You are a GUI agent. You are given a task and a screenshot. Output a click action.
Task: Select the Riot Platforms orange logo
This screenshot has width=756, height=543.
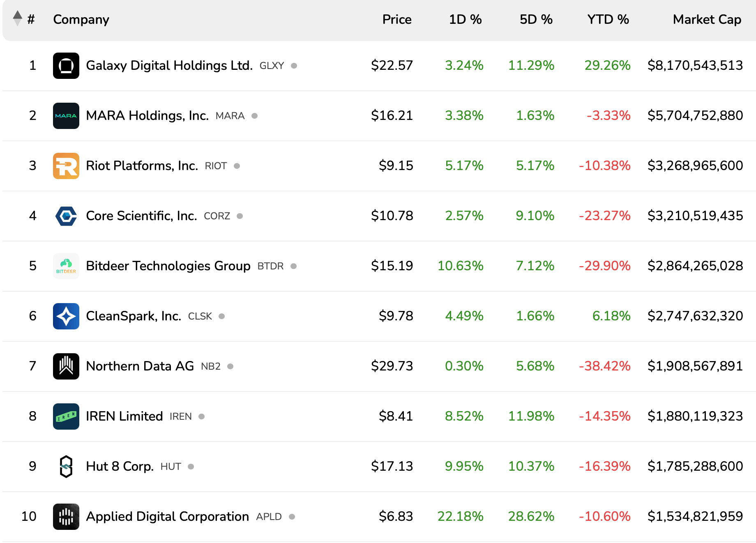(x=66, y=166)
